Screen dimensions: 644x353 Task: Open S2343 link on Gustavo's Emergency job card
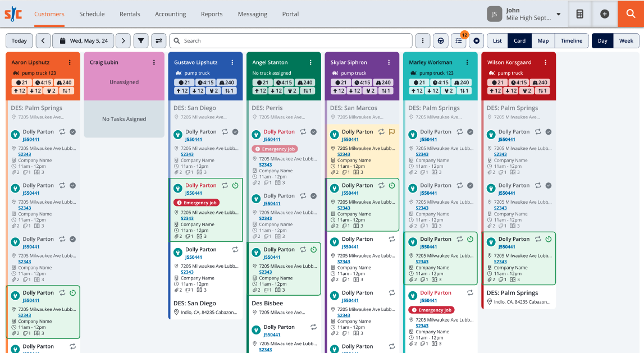(x=187, y=218)
